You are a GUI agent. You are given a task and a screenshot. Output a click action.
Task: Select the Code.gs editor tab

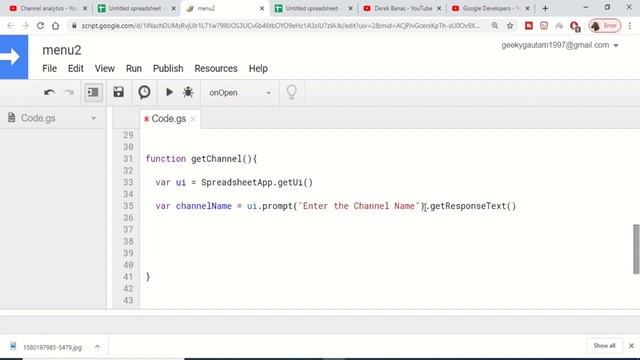(168, 119)
